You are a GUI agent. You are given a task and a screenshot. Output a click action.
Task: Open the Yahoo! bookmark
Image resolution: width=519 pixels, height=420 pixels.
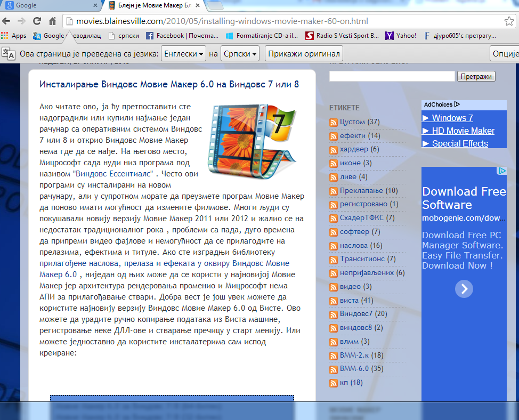(x=401, y=35)
